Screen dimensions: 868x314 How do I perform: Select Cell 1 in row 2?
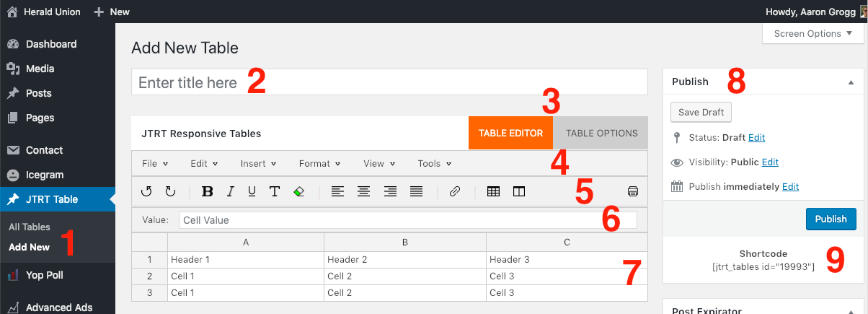tap(246, 276)
